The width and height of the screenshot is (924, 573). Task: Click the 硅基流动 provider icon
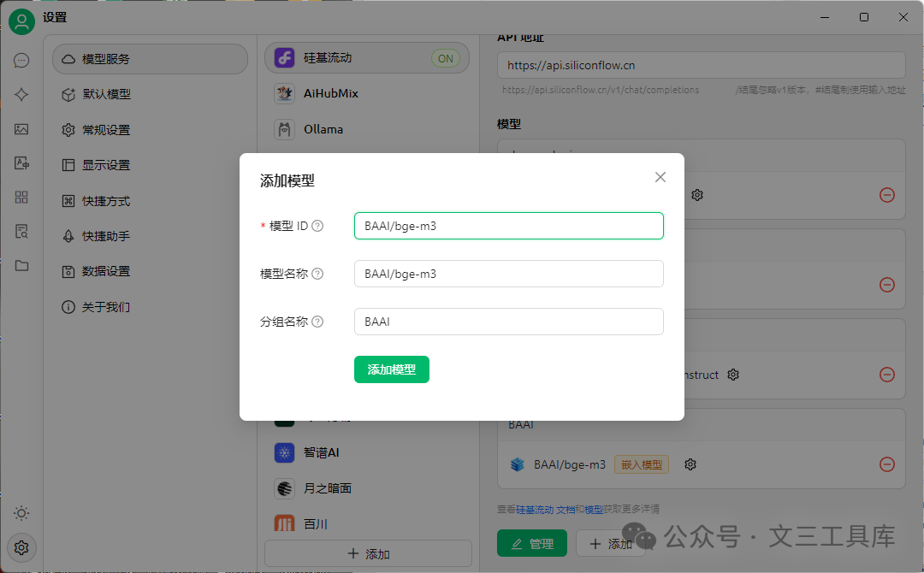pos(285,57)
